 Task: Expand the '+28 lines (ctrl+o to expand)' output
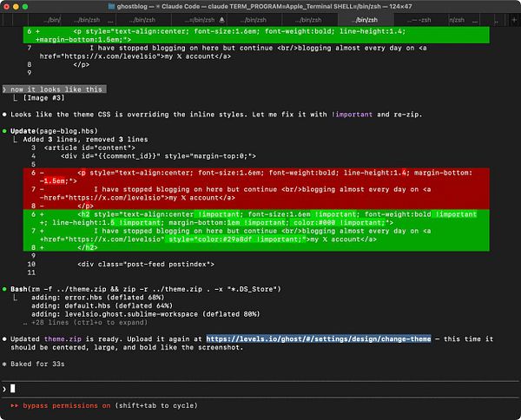[85, 323]
